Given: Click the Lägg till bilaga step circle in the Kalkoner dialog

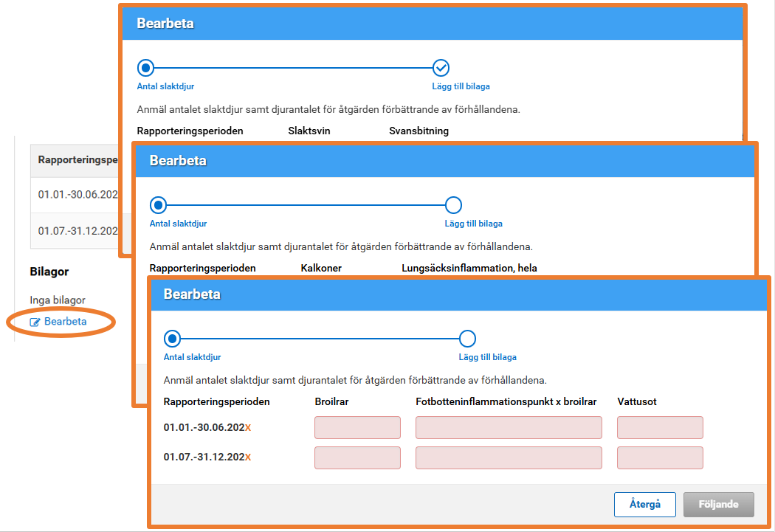Looking at the screenshot, I should (x=454, y=204).
